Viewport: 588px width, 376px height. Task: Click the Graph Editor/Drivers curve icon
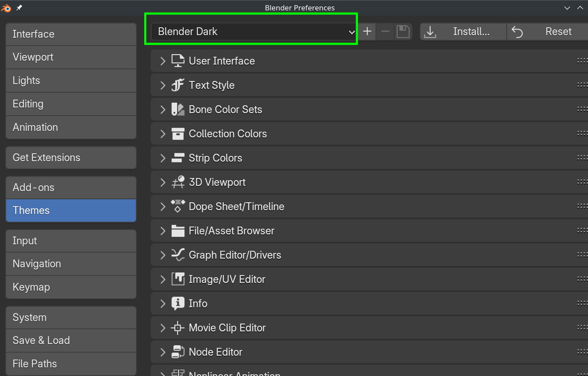click(x=178, y=255)
